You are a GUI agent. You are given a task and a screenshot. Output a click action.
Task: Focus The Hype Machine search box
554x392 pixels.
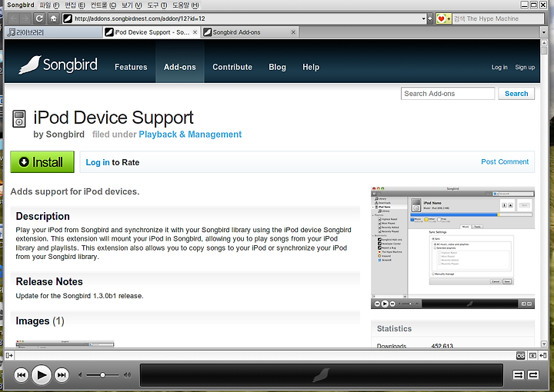498,18
